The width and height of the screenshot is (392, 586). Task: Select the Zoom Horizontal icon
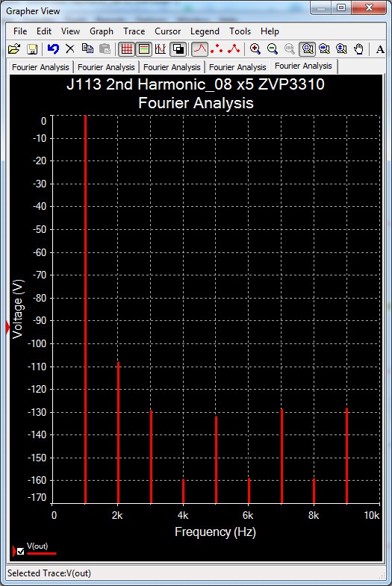tap(324, 49)
